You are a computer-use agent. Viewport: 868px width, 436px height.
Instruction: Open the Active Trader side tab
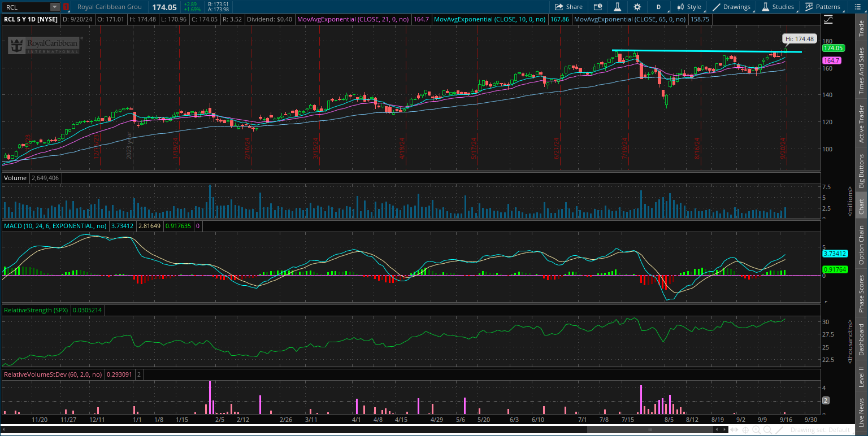tap(861, 124)
